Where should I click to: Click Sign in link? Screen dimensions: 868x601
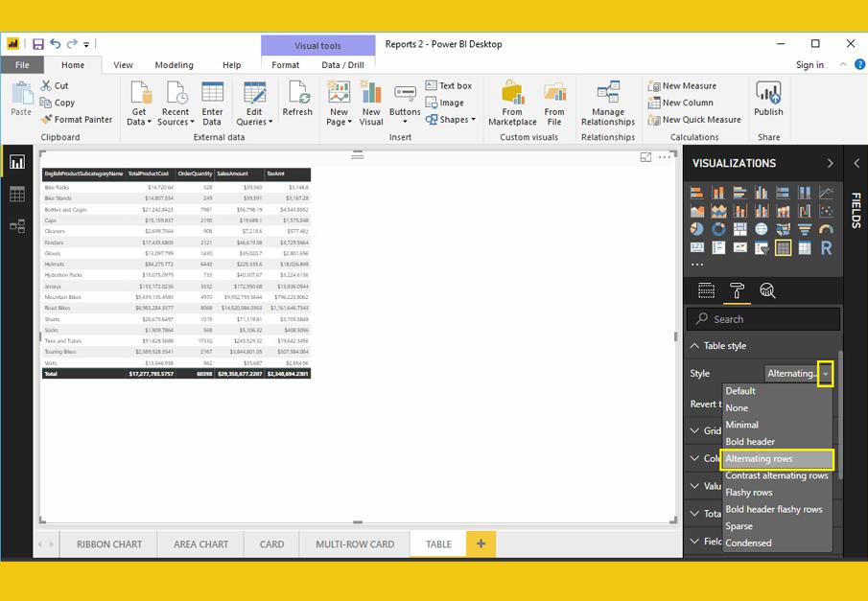pyautogui.click(x=809, y=65)
